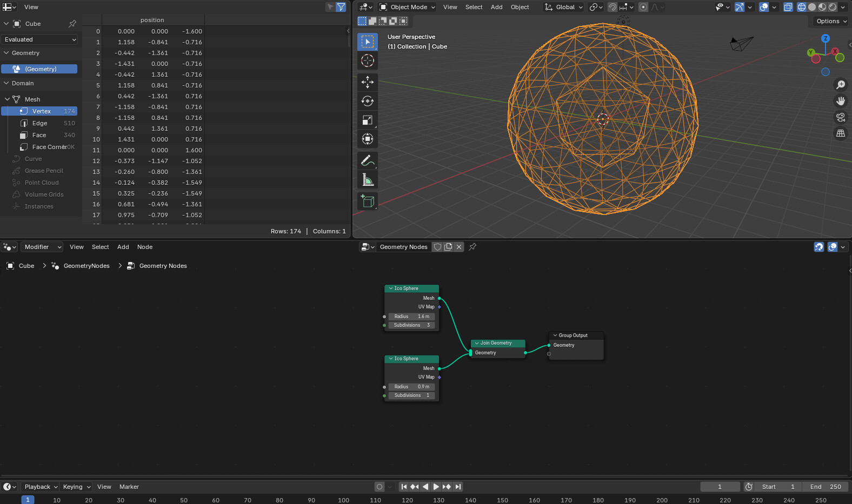The image size is (852, 504).
Task: Select the Edge domain row
Action: click(40, 123)
